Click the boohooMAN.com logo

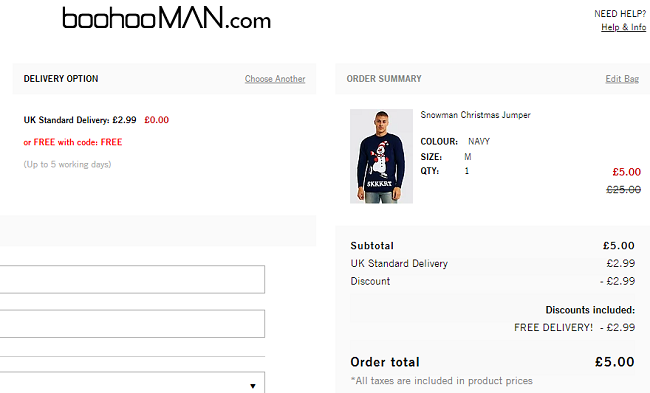pos(166,18)
